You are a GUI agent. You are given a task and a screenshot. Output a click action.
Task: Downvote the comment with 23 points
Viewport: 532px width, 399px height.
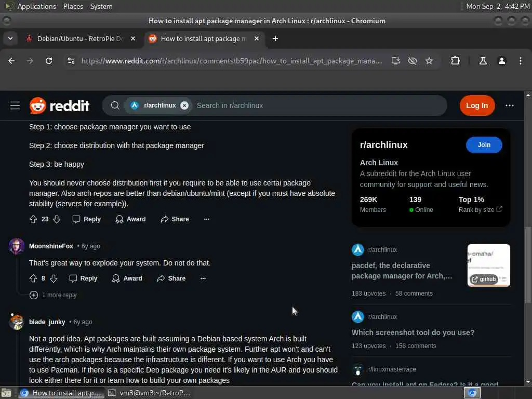pyautogui.click(x=57, y=219)
